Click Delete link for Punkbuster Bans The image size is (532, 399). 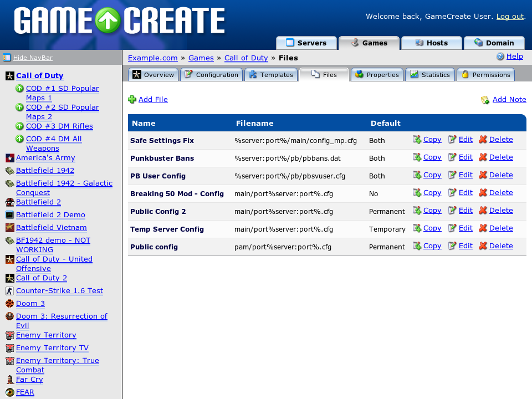[x=501, y=157]
